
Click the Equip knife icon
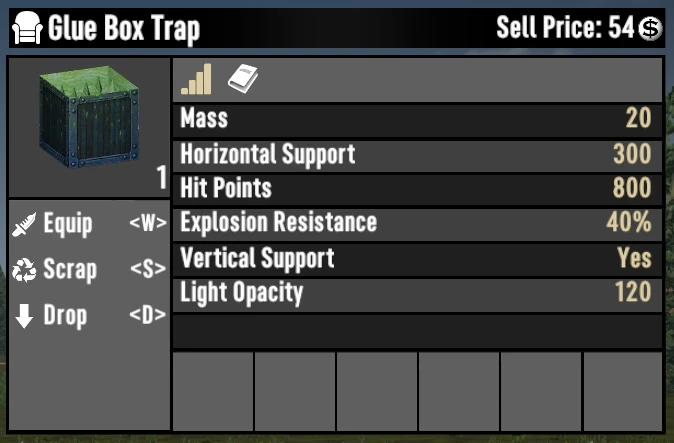point(24,224)
